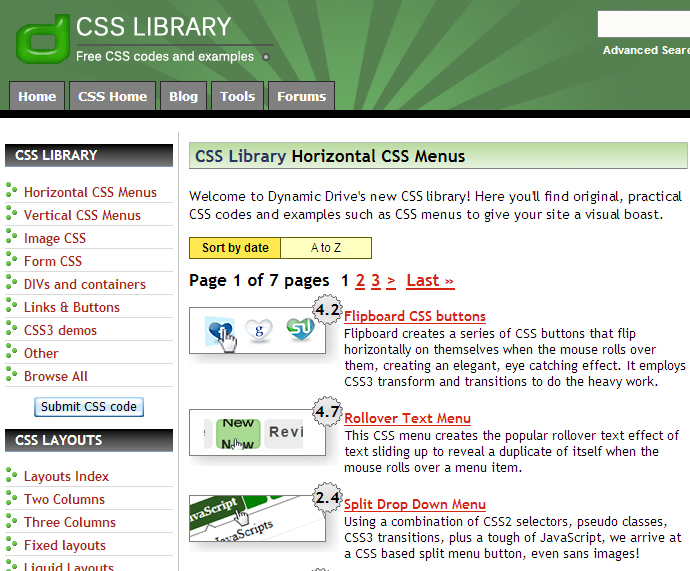Click the green Dynamic Drive logo
The width and height of the screenshot is (690, 571).
[43, 39]
